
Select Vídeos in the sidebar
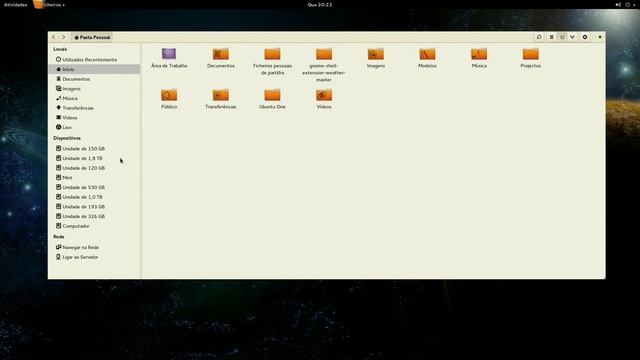point(94,118)
